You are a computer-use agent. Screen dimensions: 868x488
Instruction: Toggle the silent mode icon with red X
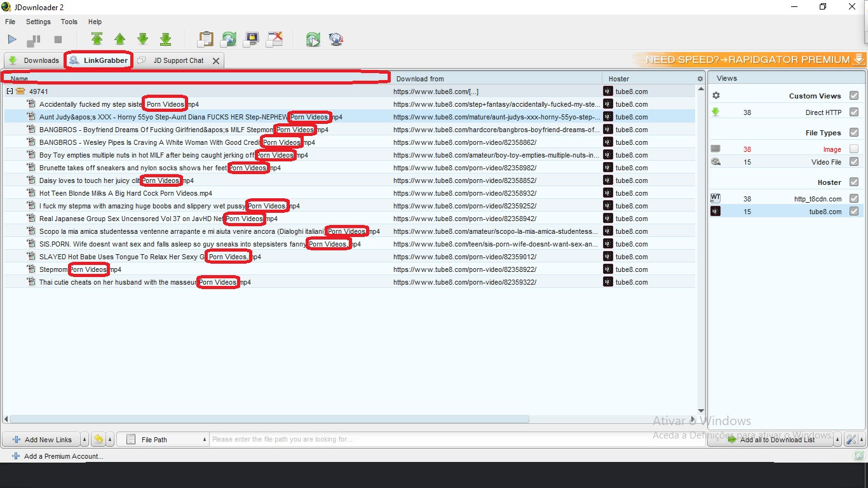275,39
